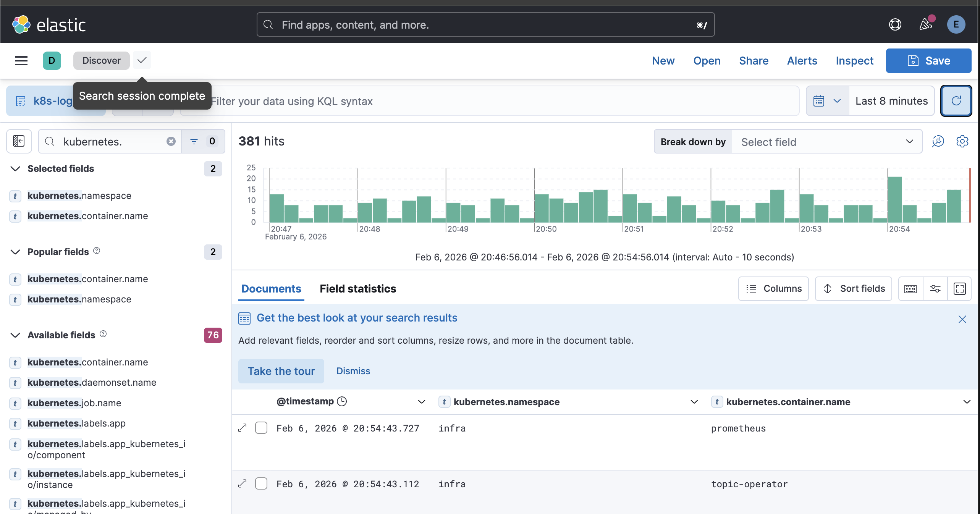The height and width of the screenshot is (514, 980).
Task: Open chart settings gear icon
Action: pos(962,141)
